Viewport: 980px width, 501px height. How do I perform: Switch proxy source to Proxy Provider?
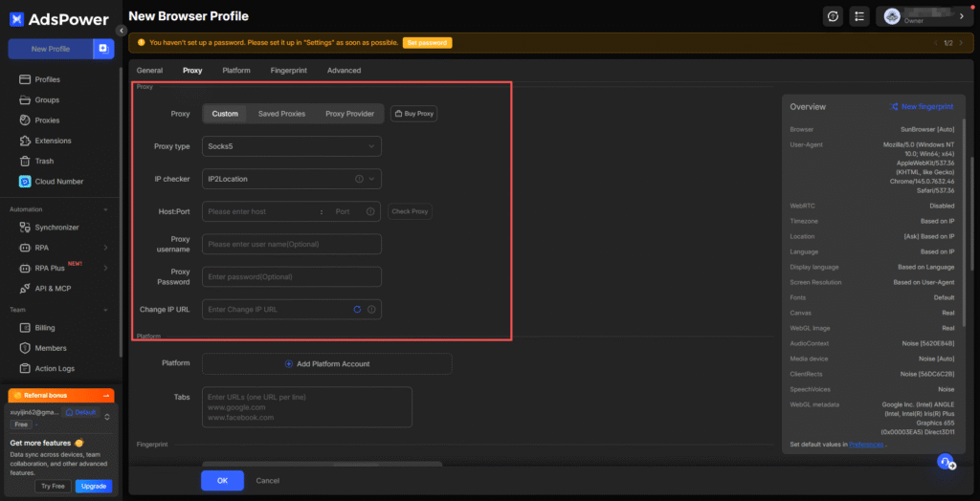[349, 114]
